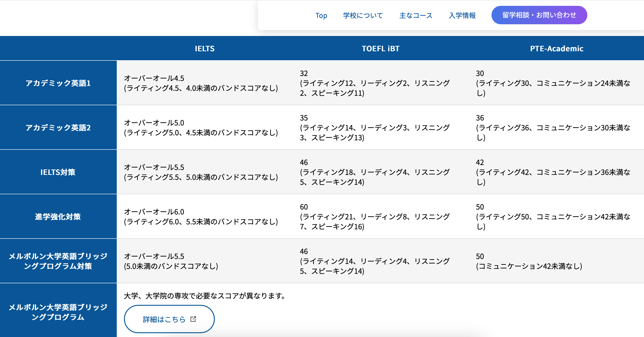Open the 学校について menu item
Image resolution: width=644 pixels, height=337 pixels.
[363, 16]
